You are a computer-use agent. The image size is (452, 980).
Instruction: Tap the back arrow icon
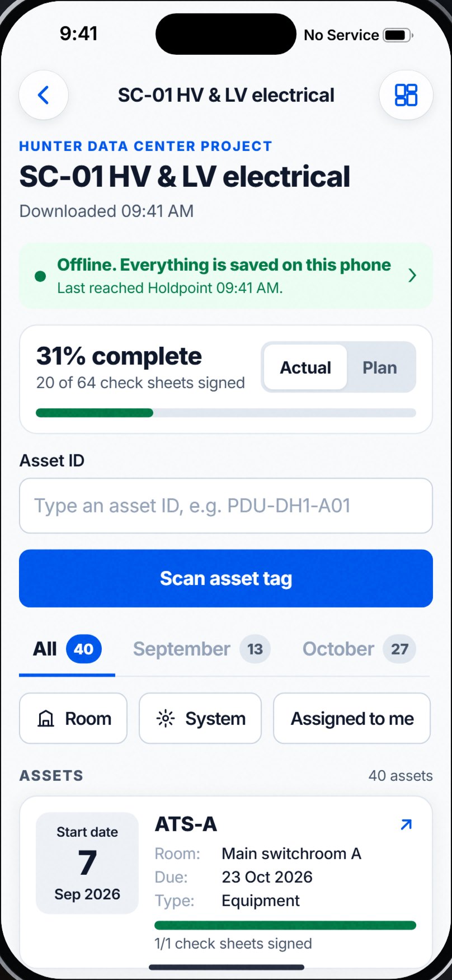[x=44, y=95]
